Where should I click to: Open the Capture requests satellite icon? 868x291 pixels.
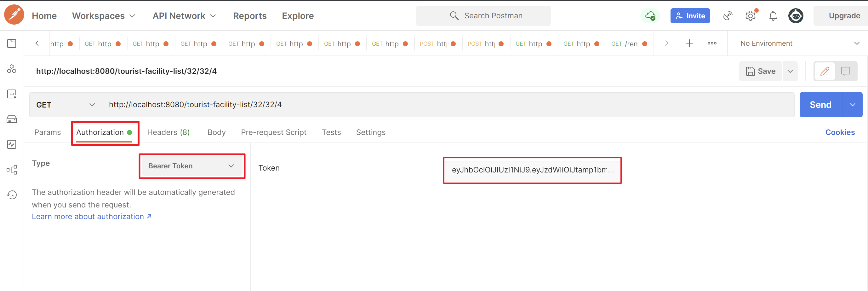pos(728,15)
